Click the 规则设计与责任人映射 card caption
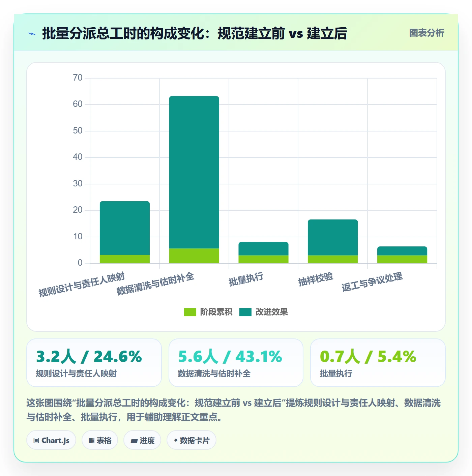 tap(76, 374)
